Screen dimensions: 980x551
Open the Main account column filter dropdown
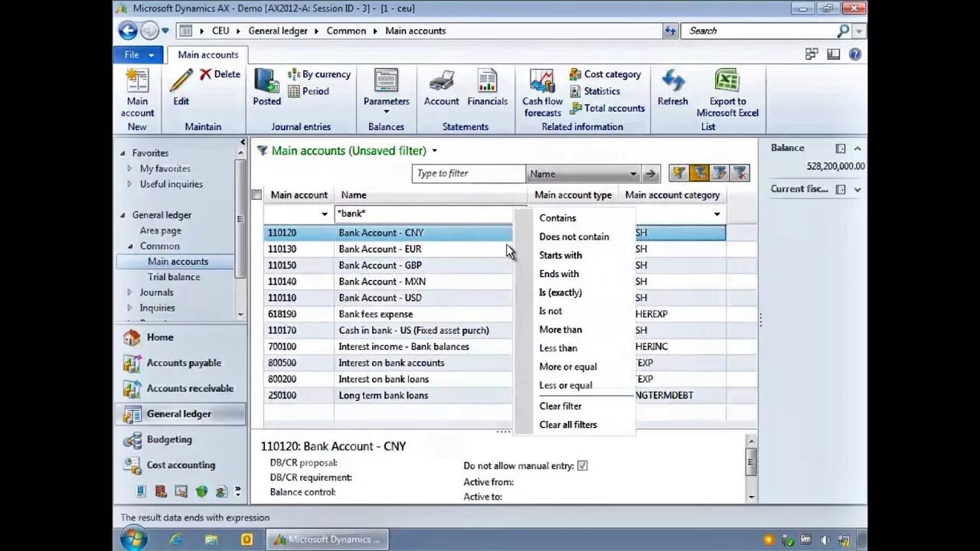325,214
